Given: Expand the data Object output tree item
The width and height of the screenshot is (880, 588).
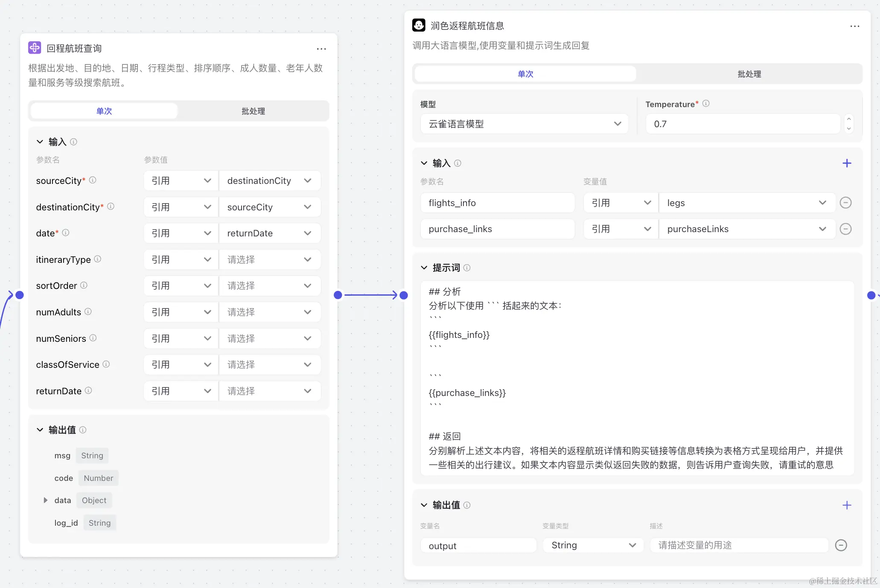Looking at the screenshot, I should 46,500.
